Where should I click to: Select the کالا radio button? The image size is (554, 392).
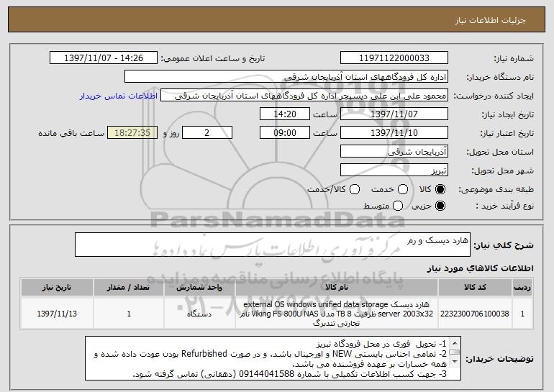click(x=440, y=190)
